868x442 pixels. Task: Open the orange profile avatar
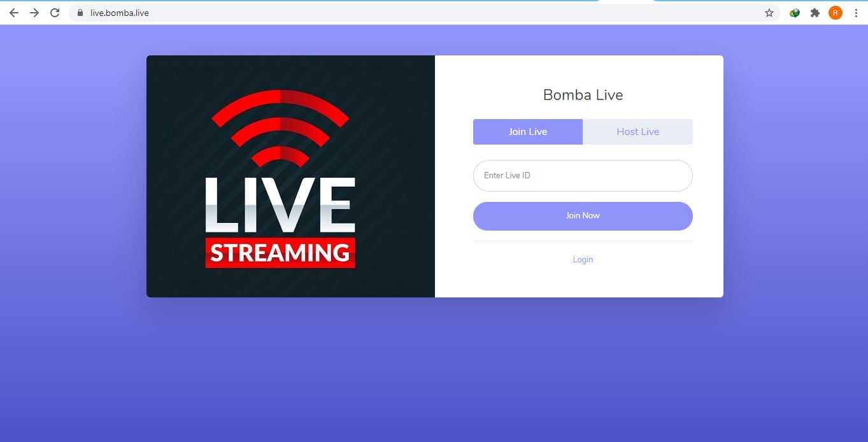pyautogui.click(x=836, y=13)
